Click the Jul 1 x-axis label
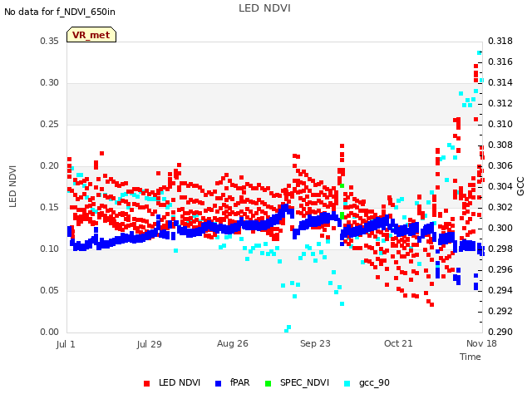Screen dimensions: 532x399 [66, 344]
